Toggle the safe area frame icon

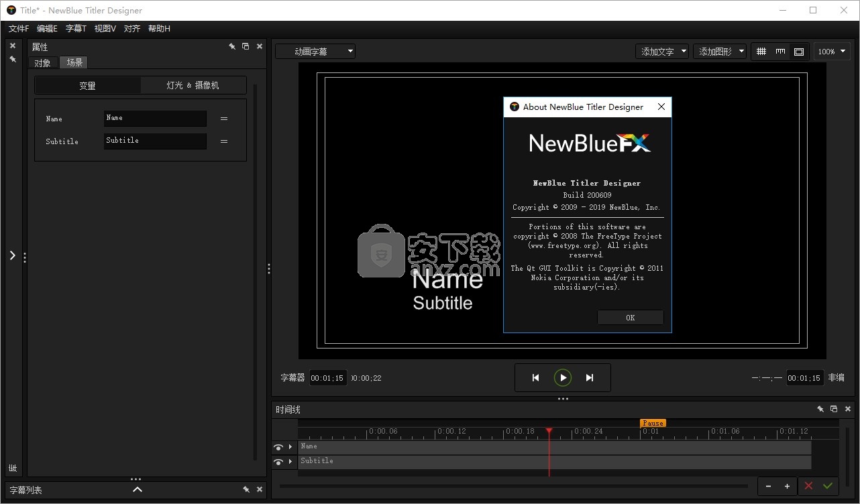[799, 52]
